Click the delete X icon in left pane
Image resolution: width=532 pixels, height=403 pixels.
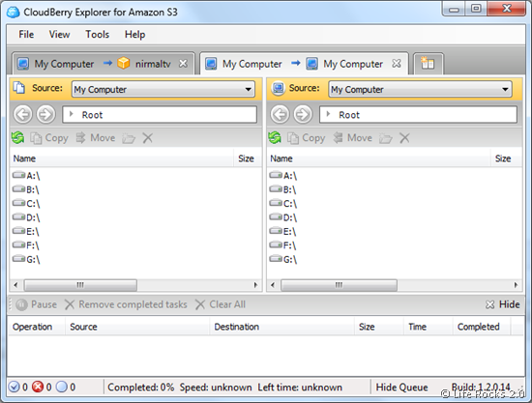(148, 138)
